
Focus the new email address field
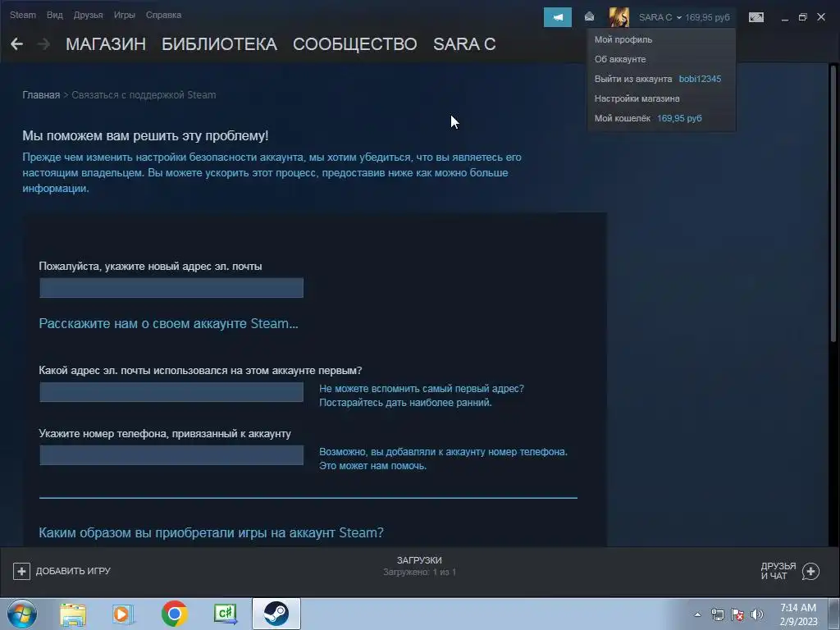(171, 288)
